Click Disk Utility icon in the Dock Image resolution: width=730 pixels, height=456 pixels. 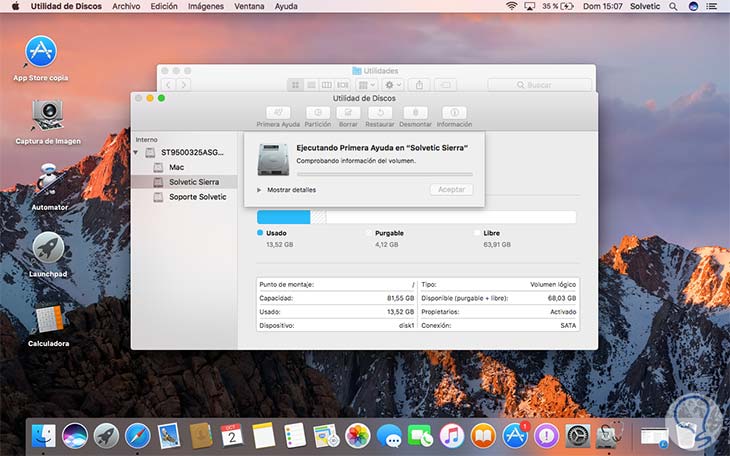(609, 436)
